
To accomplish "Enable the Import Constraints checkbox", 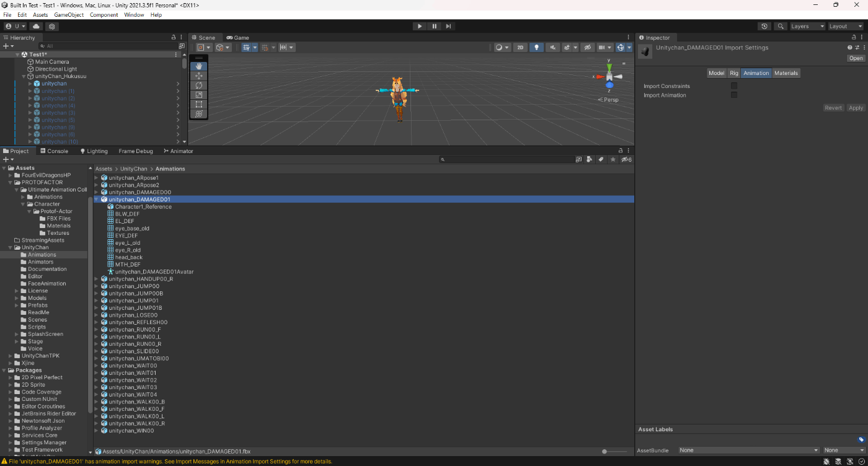I will [734, 86].
